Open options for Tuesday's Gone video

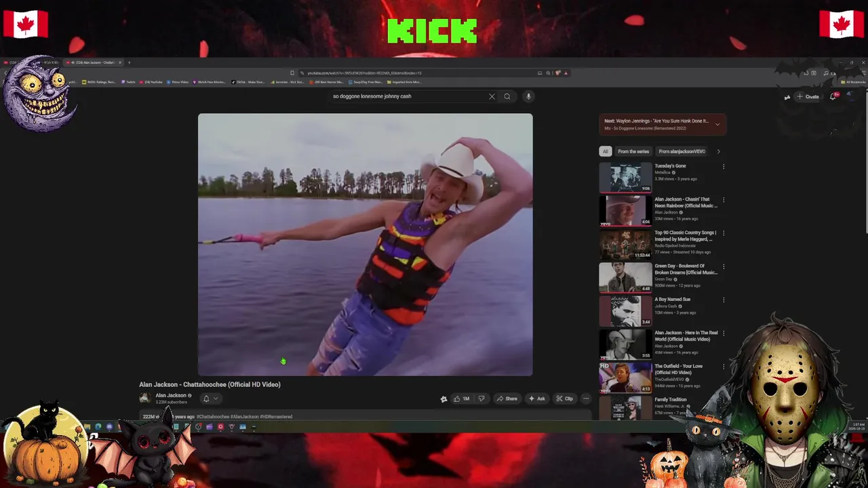[x=723, y=167]
